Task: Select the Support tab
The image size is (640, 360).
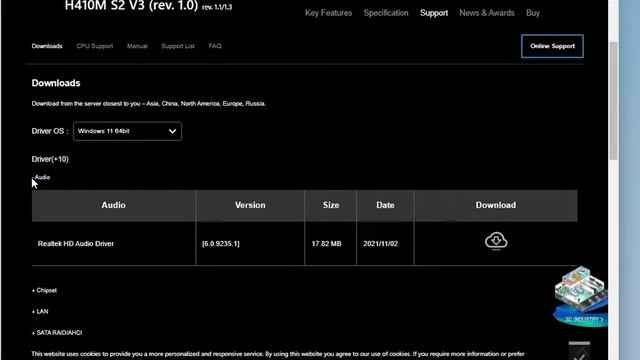Action: tap(434, 13)
